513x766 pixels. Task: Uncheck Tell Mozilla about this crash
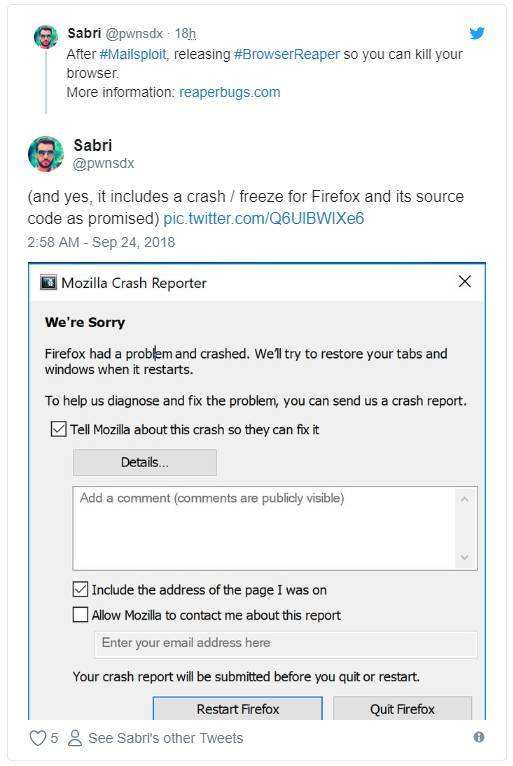(x=59, y=429)
